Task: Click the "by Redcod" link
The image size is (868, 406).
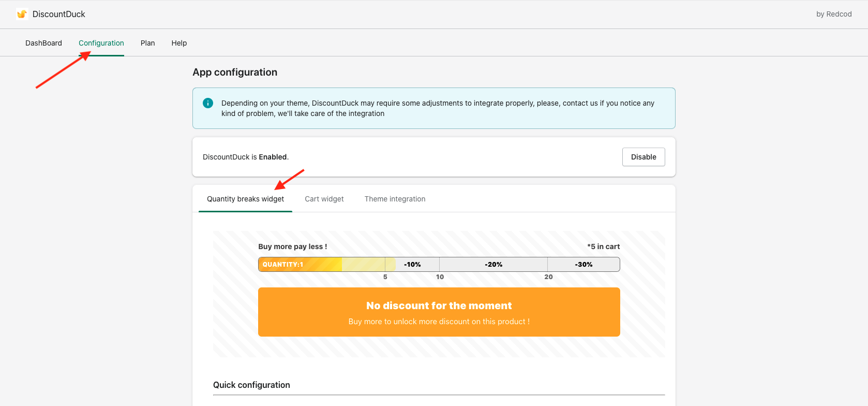Action: pos(834,14)
